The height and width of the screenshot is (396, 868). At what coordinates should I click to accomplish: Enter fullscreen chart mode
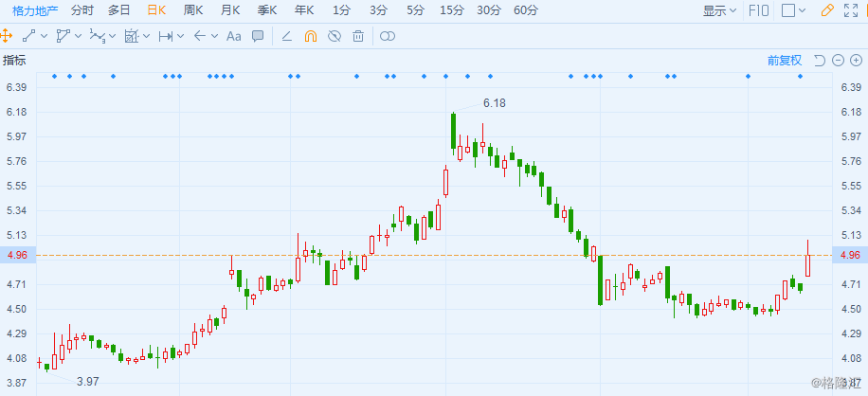(850, 10)
